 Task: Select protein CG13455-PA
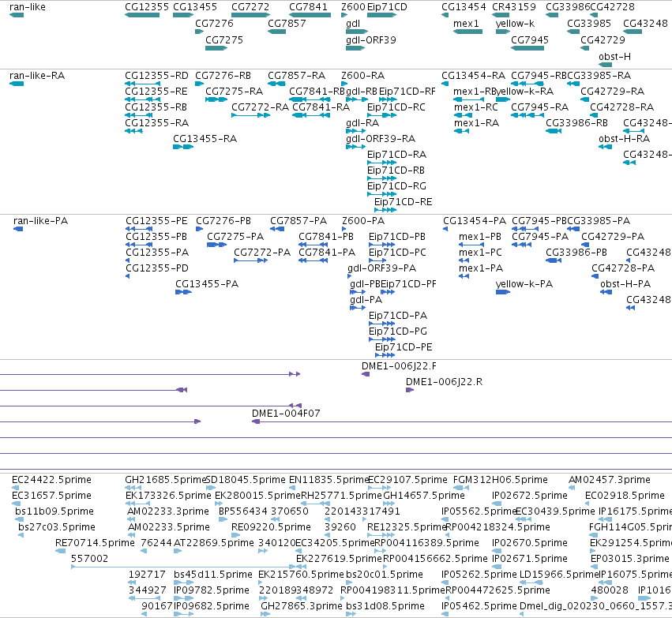coord(183,292)
